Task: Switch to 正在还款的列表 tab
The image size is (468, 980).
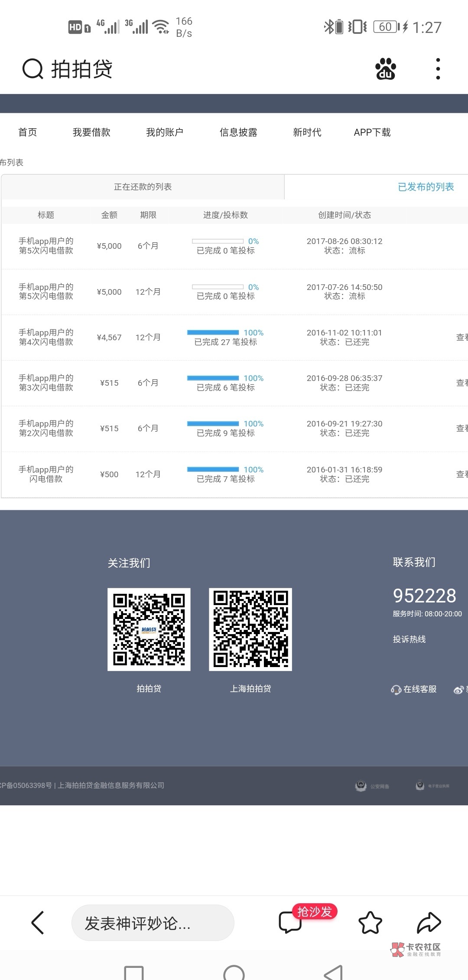Action: coord(143,187)
